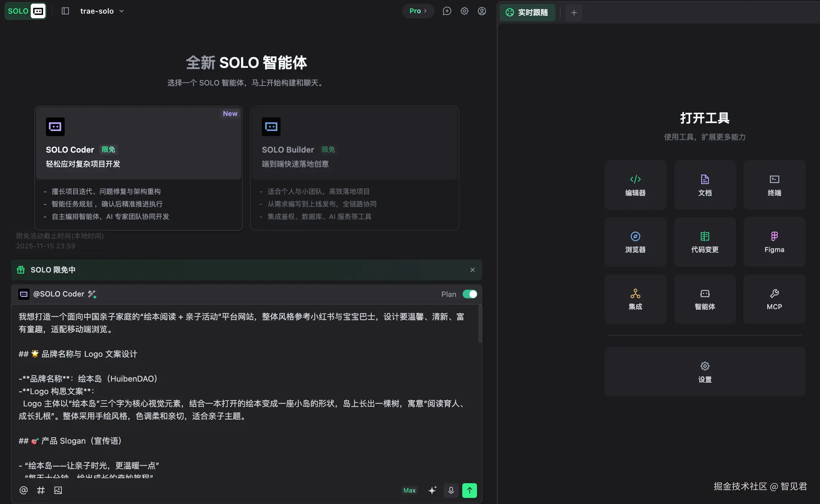Open the 编辑器 (editor) tool
820x504 pixels.
[x=635, y=185]
